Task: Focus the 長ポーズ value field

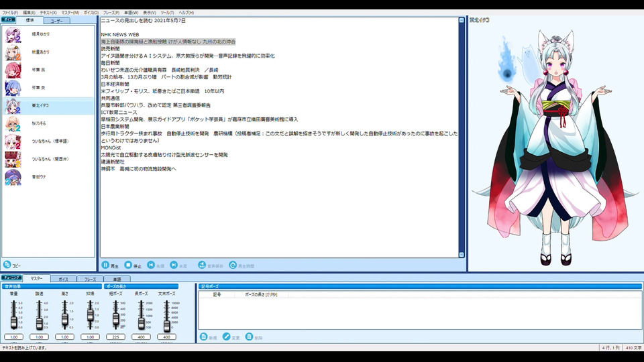Action: [x=141, y=337]
